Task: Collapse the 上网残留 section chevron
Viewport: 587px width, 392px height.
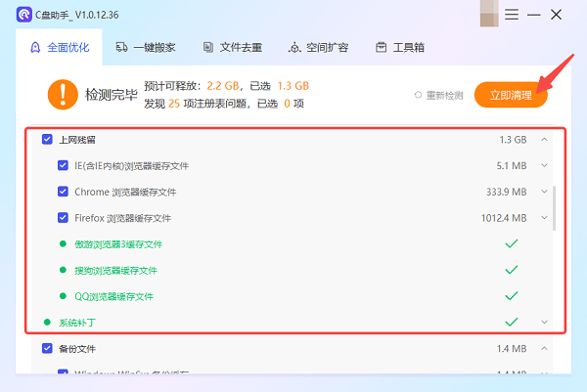Action: pos(544,140)
